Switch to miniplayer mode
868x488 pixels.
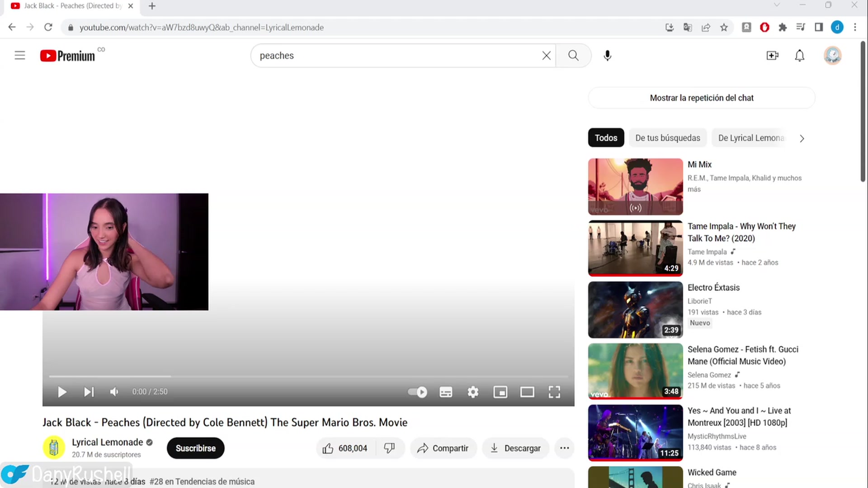(500, 392)
